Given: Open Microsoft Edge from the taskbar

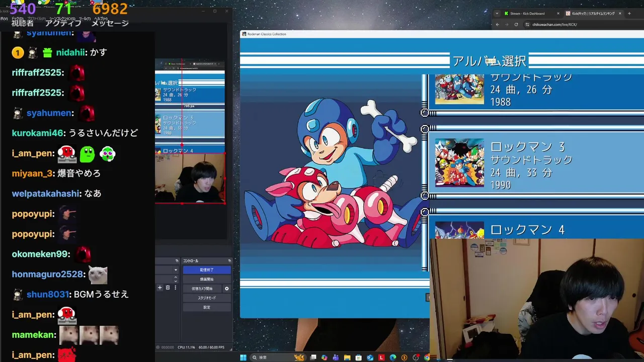Looking at the screenshot, I should (x=393, y=357).
